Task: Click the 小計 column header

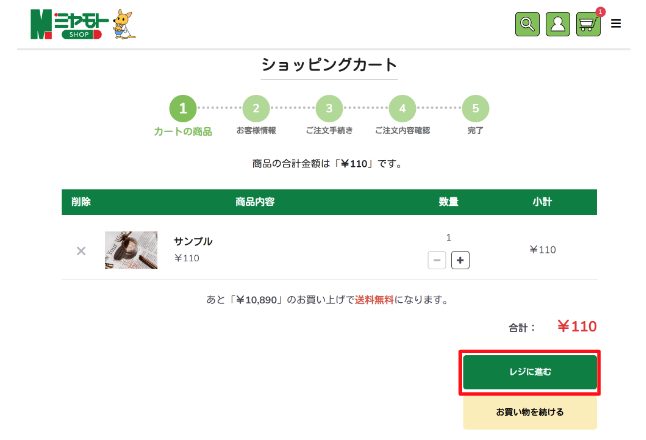Action: 542,202
